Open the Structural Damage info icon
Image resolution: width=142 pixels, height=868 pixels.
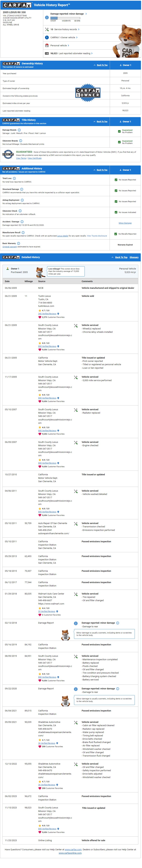click(x=22, y=189)
